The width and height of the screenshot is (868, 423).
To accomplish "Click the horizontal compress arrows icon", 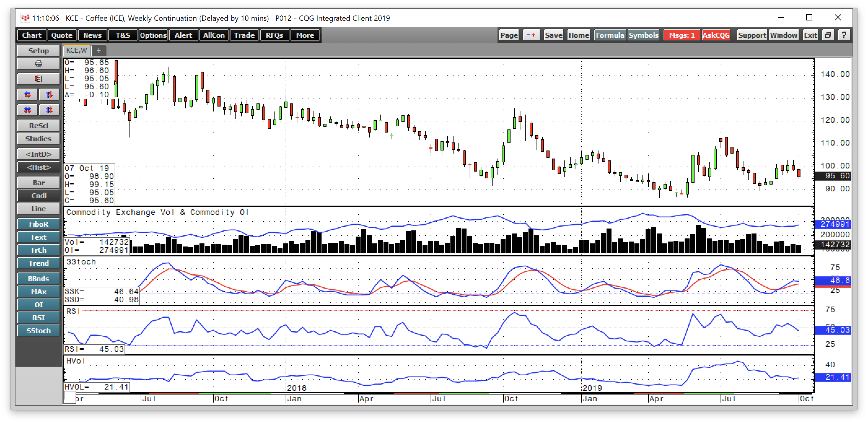I will [x=28, y=110].
